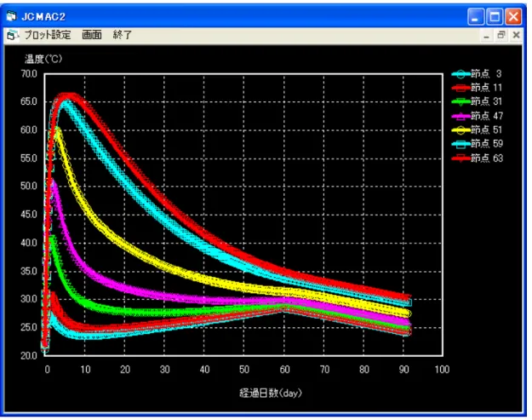The image size is (532, 420).
Task: Select legend label 節点 63
Action: click(x=487, y=158)
